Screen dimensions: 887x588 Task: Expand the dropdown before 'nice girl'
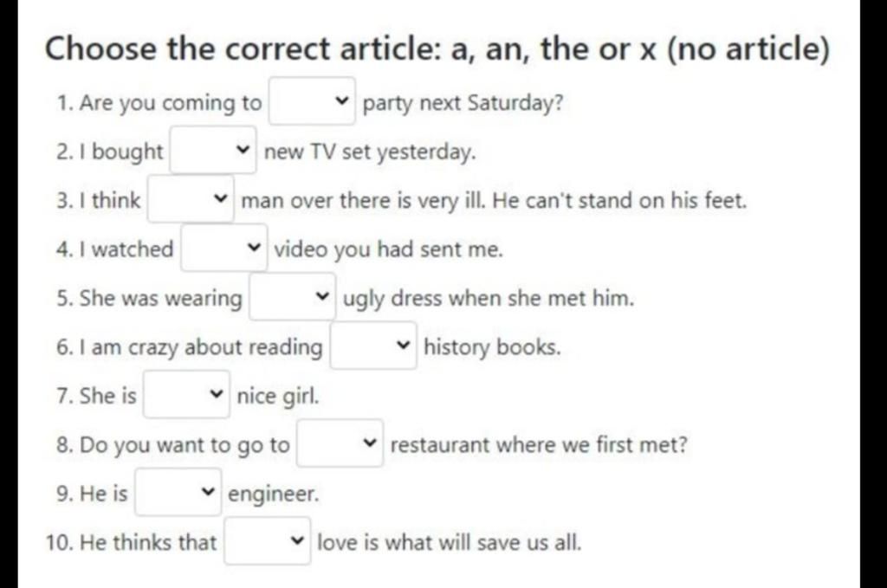187,395
